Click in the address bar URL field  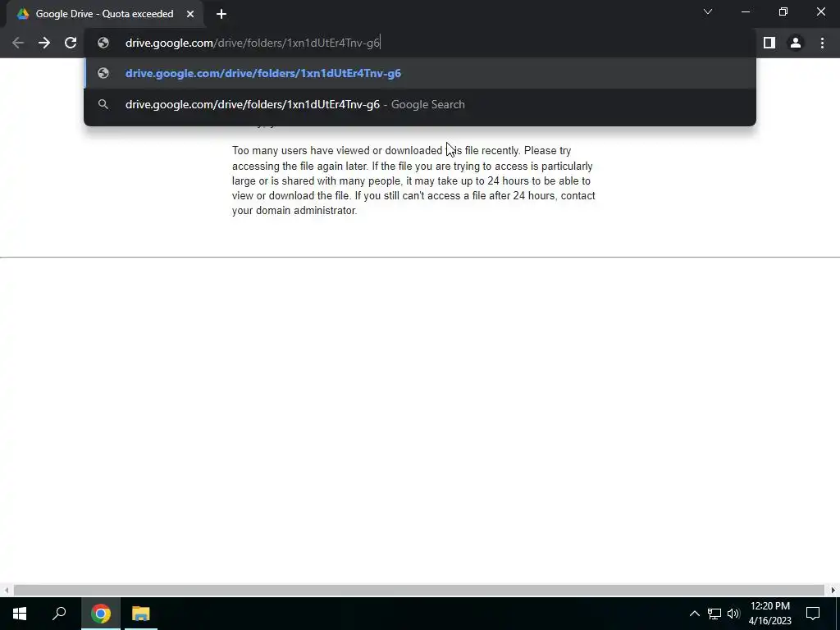tap(420, 43)
